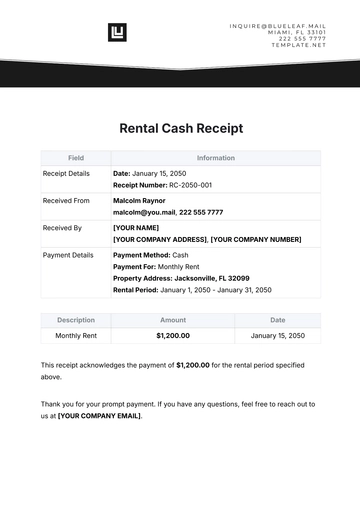
Task: Select Property Address Jacksonville, FL 32099
Action: tap(181, 279)
